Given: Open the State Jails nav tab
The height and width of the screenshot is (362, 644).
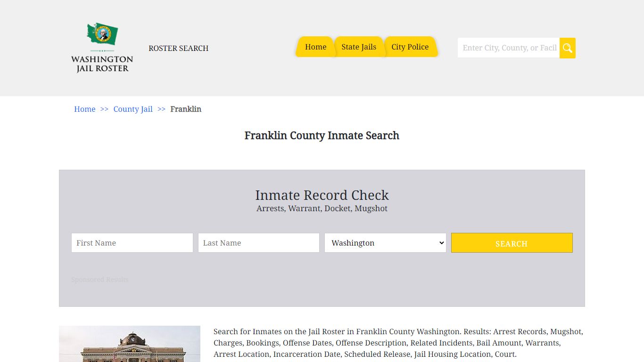Looking at the screenshot, I should (359, 47).
